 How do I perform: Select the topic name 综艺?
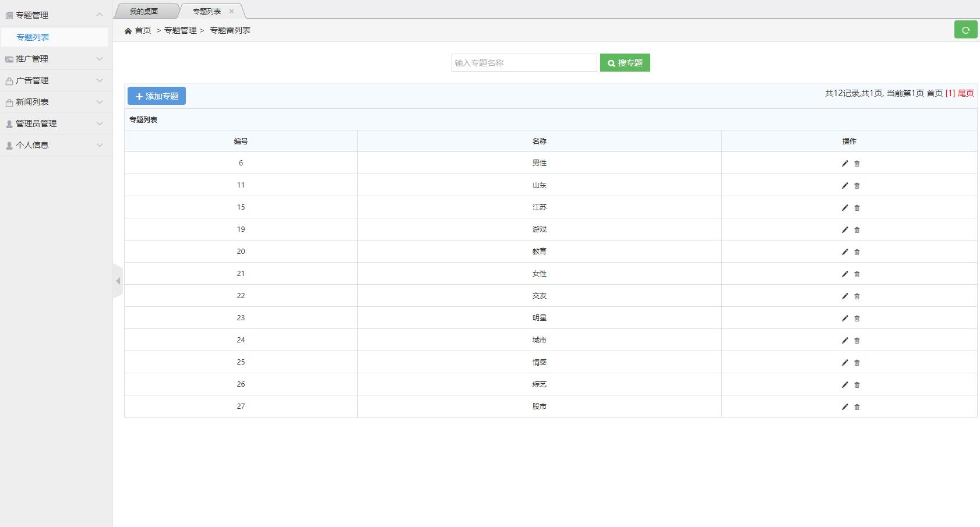point(540,384)
